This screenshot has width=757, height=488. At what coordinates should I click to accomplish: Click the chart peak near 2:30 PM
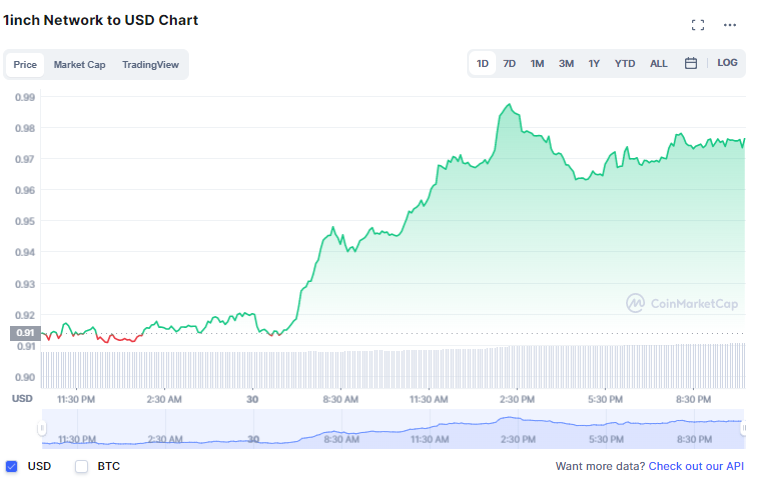click(x=509, y=104)
